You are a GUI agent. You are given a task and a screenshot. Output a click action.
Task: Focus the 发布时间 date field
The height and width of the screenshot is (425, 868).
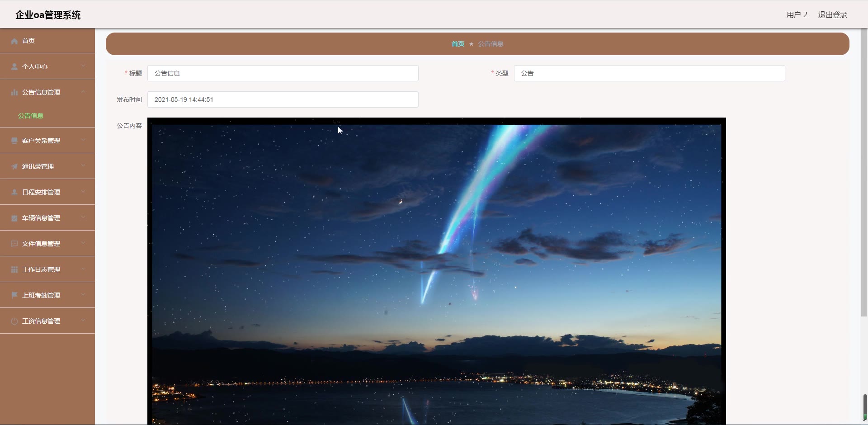[x=283, y=99]
